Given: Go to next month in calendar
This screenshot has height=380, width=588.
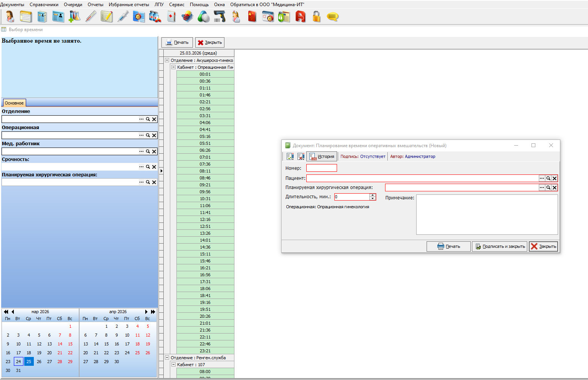Looking at the screenshot, I should tap(146, 312).
